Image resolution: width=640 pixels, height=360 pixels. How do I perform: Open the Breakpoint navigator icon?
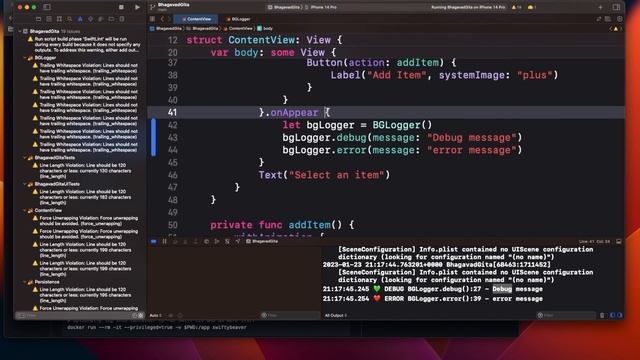tap(111, 19)
